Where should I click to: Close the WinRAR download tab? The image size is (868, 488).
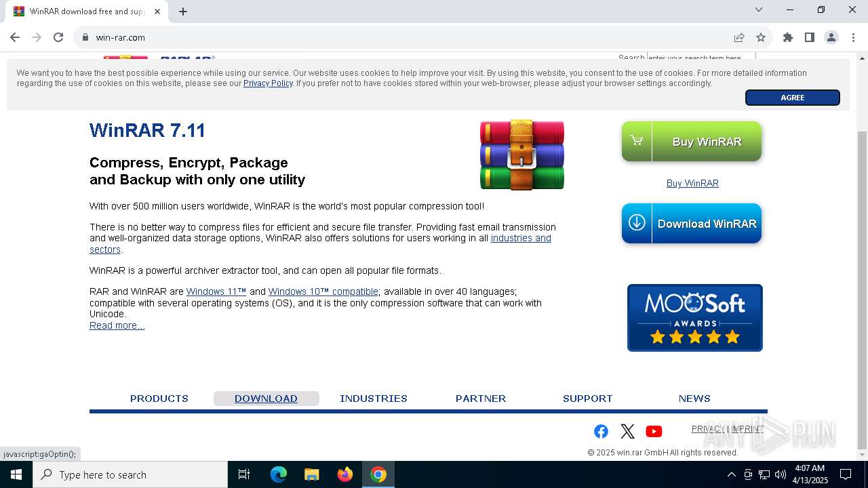(158, 12)
